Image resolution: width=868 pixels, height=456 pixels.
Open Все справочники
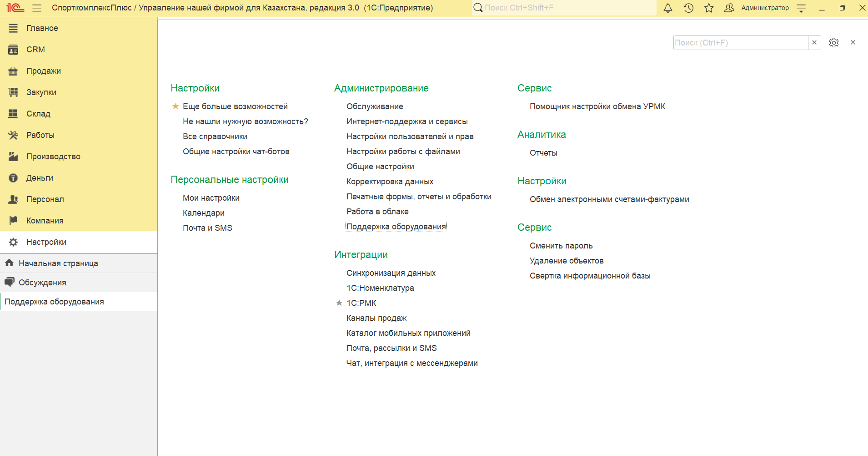click(215, 137)
